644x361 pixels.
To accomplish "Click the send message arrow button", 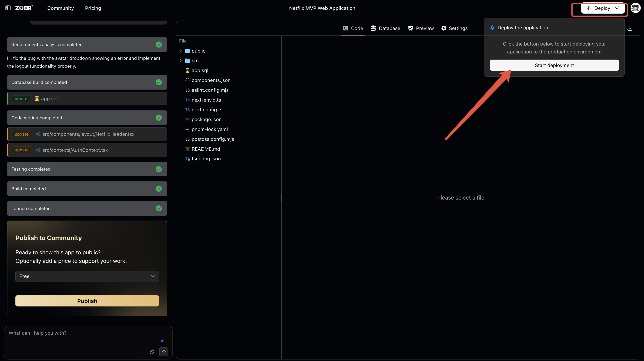I will pos(164,352).
